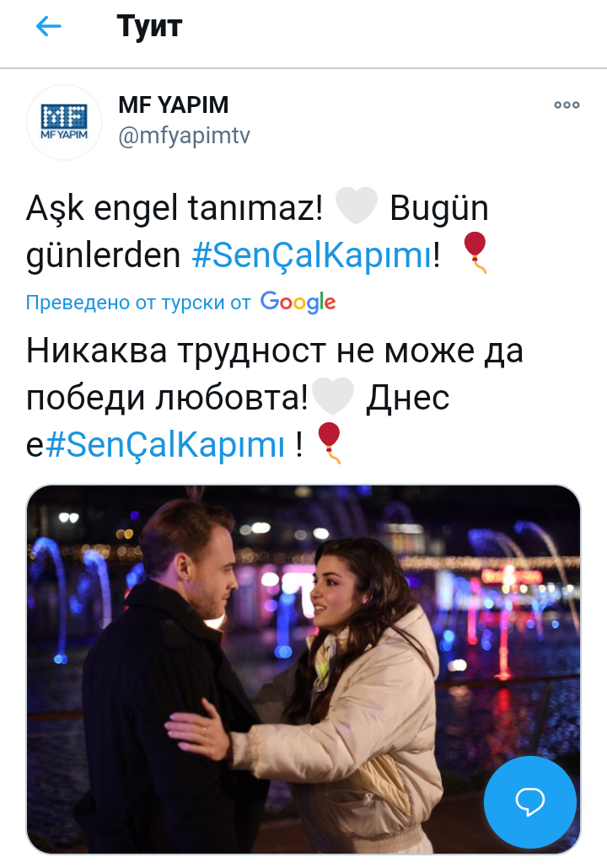Open #SenÇalKapımı hashtag in original tweet
Image resolution: width=607 pixels, height=868 pixels.
pyautogui.click(x=312, y=255)
